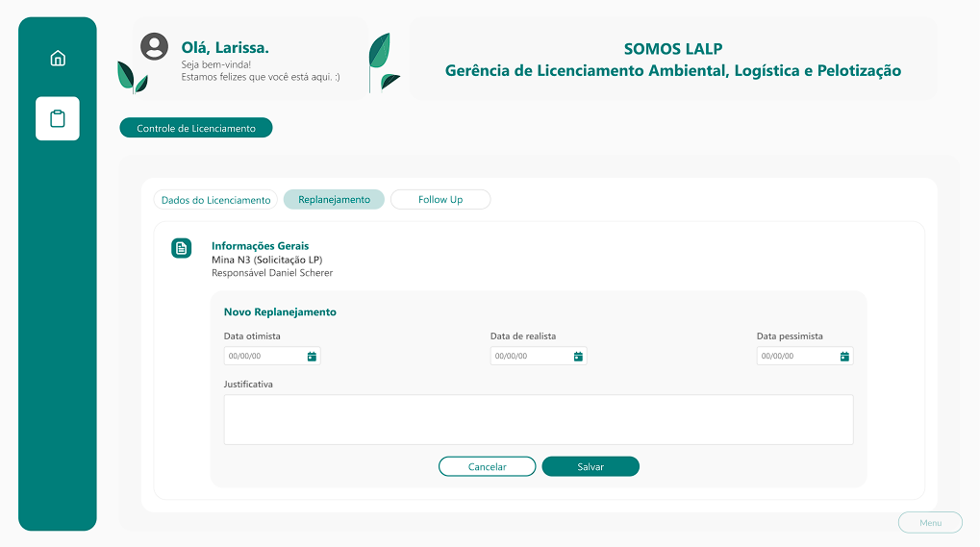The height and width of the screenshot is (547, 980).
Task: Open the Follow Up tab
Action: pos(440,199)
